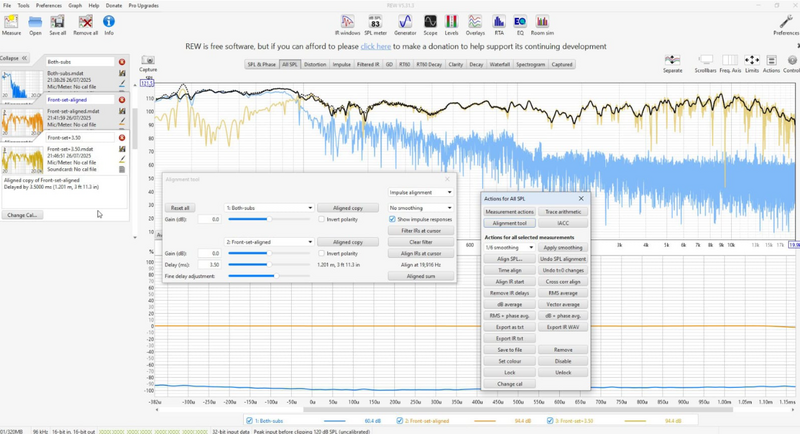
Task: Open the Room sim tool
Action: [542, 25]
